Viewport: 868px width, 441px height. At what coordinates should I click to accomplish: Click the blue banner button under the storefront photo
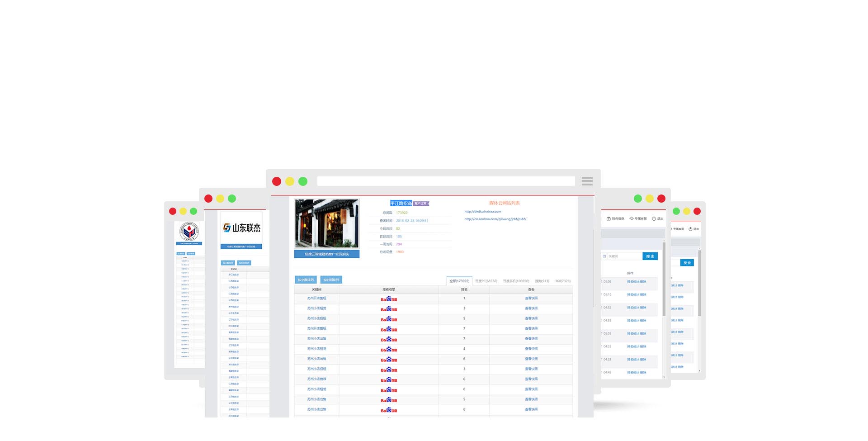click(x=327, y=254)
